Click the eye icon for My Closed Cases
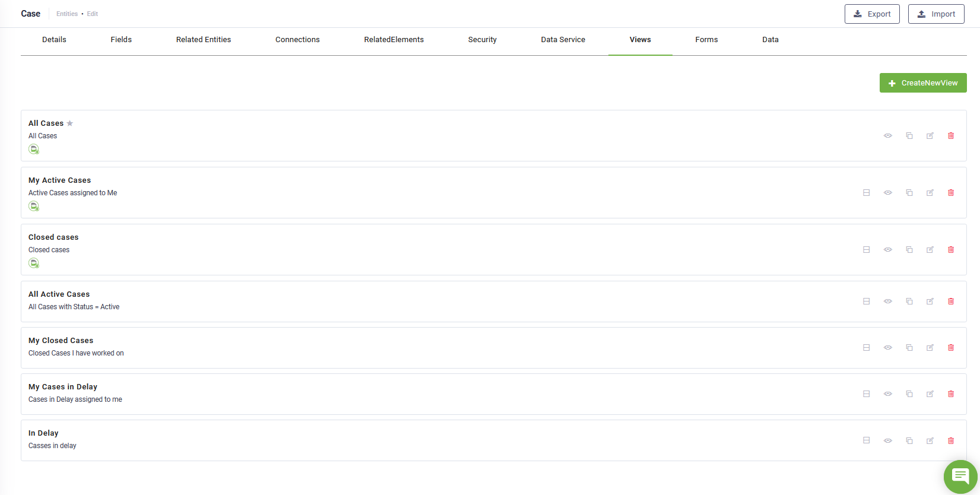 [888, 348]
